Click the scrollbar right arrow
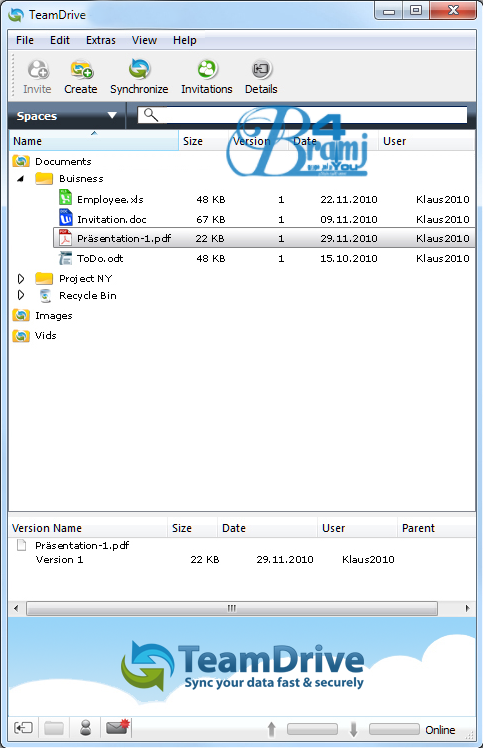This screenshot has height=748, width=483. pos(467,608)
